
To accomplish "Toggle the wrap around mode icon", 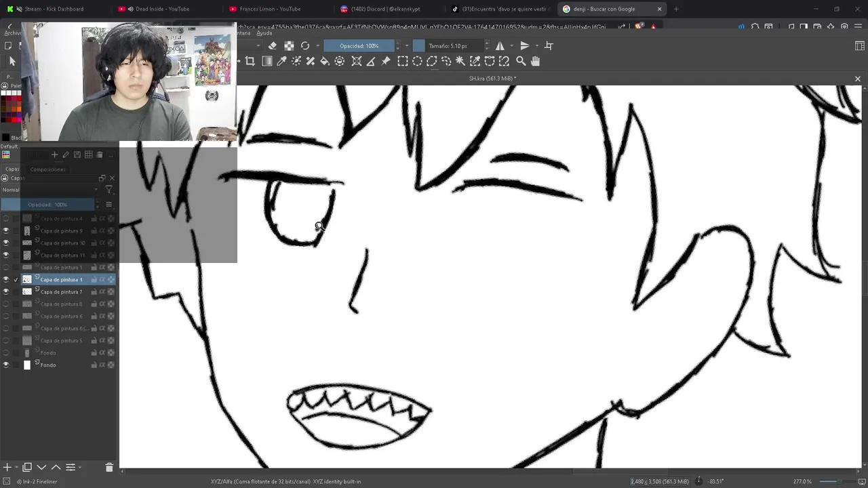I will 549,45.
